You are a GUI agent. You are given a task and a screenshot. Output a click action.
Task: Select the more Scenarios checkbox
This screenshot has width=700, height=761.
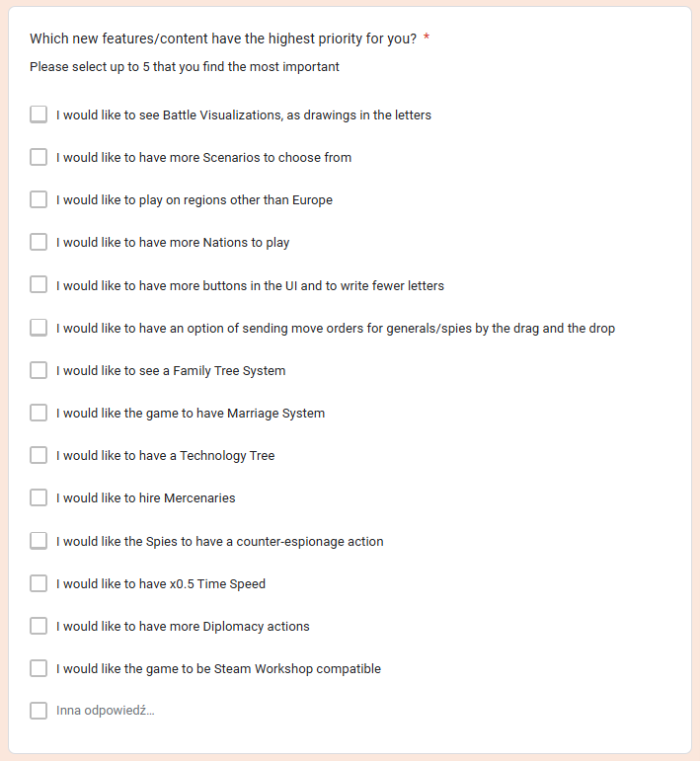[39, 157]
